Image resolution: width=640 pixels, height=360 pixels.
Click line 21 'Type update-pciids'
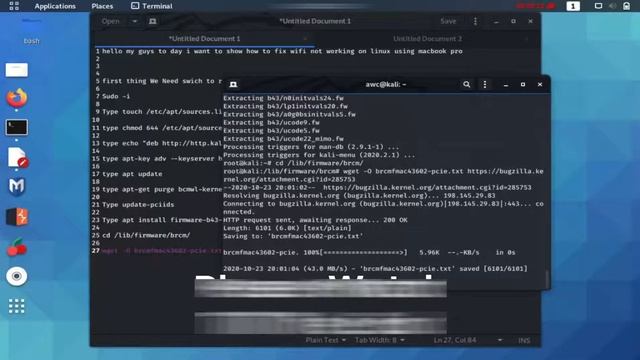tap(138, 204)
